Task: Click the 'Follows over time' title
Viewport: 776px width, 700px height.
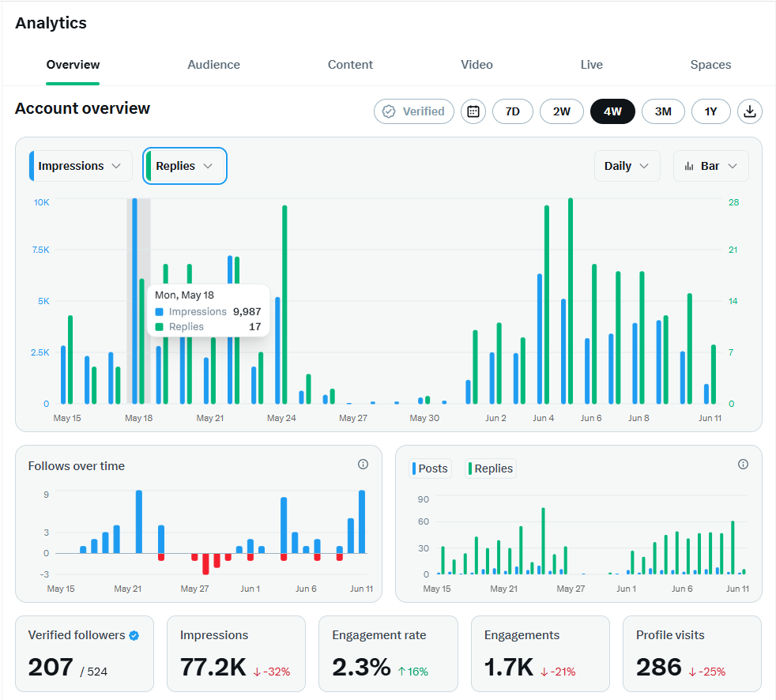Action: tap(76, 466)
